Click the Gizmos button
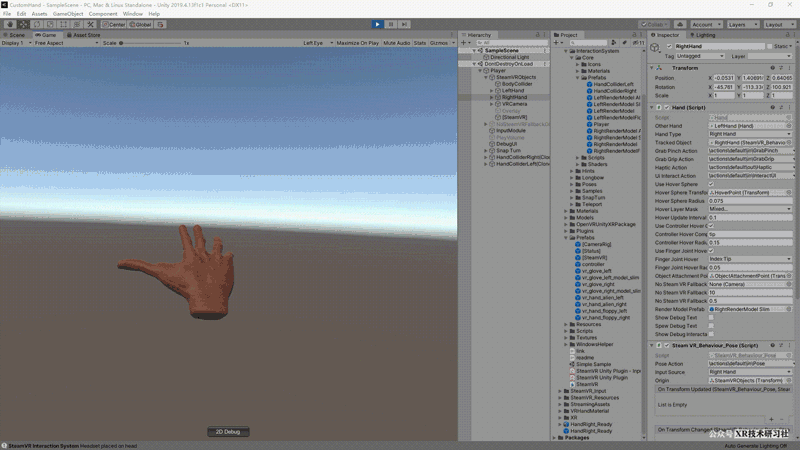Viewport: 800px width, 450px height. [x=441, y=43]
